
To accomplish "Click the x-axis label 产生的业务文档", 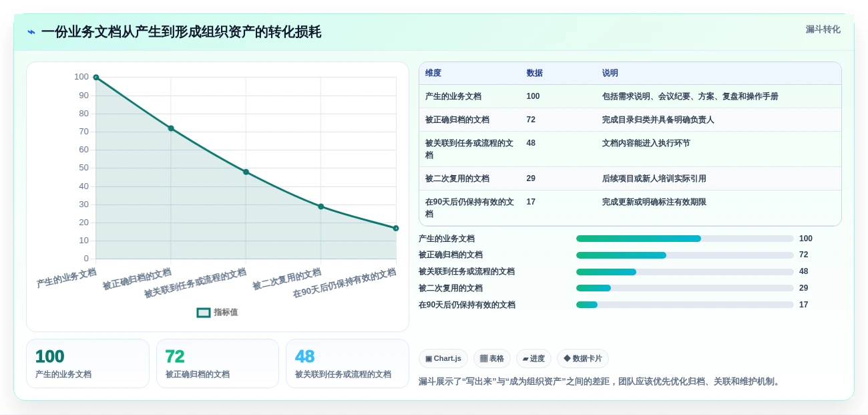I will [x=67, y=277].
